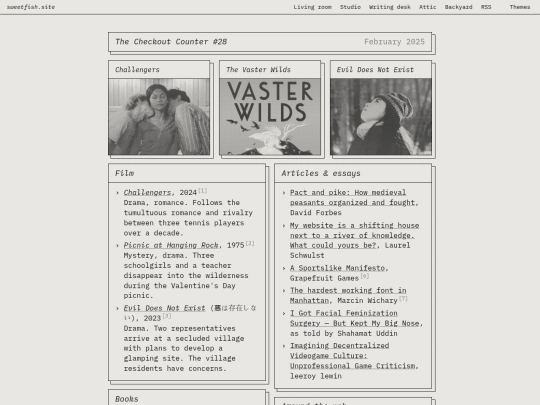Go to the sweetfish.site home link
The image size is (540, 405).
(31, 7)
